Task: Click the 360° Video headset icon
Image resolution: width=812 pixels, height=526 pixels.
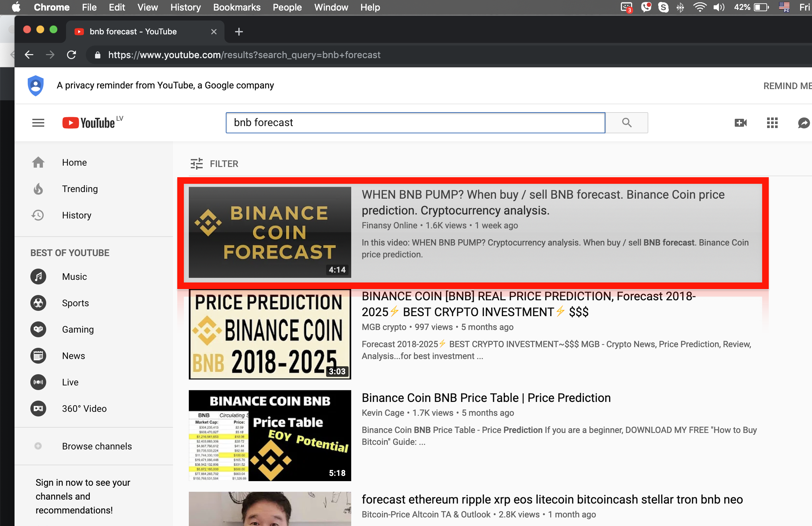Action: click(38, 409)
